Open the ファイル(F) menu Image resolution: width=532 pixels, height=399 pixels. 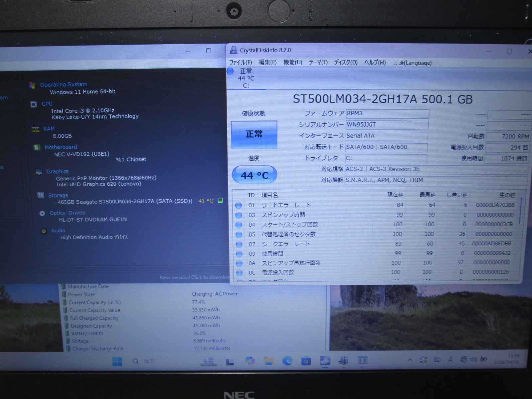(x=240, y=63)
